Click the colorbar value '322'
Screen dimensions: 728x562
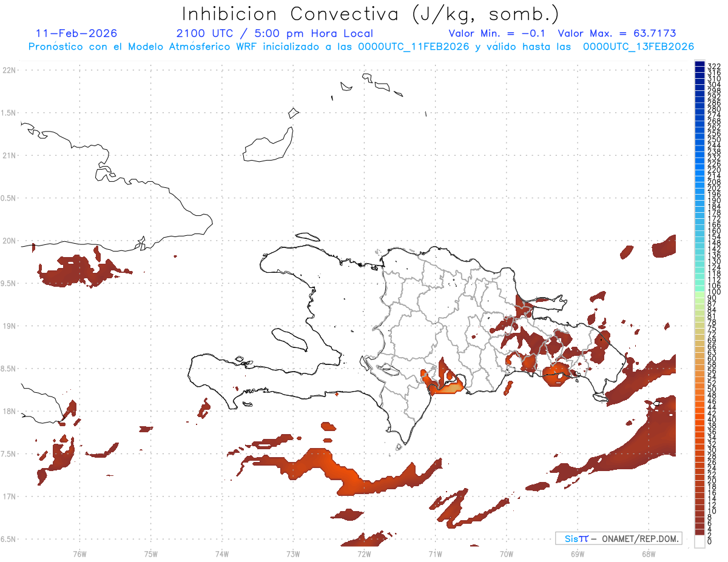tap(713, 66)
